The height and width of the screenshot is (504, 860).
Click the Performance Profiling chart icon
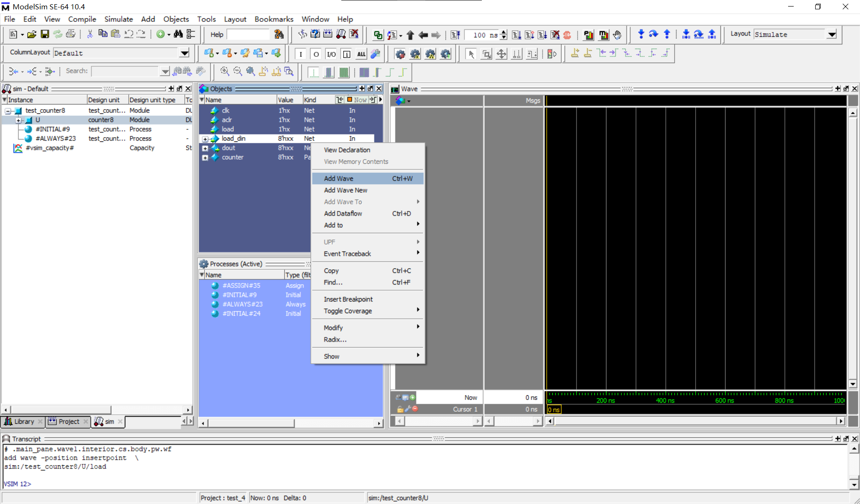(589, 35)
